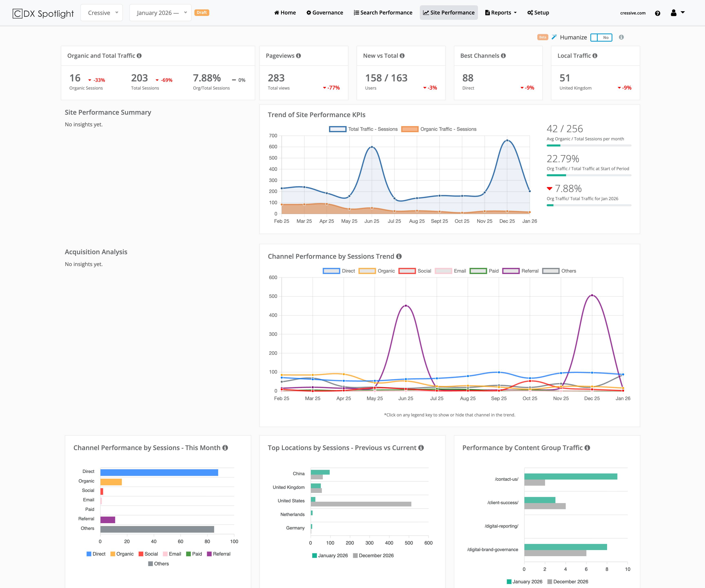Click the cressive.com link
This screenshot has height=588, width=705.
633,13
